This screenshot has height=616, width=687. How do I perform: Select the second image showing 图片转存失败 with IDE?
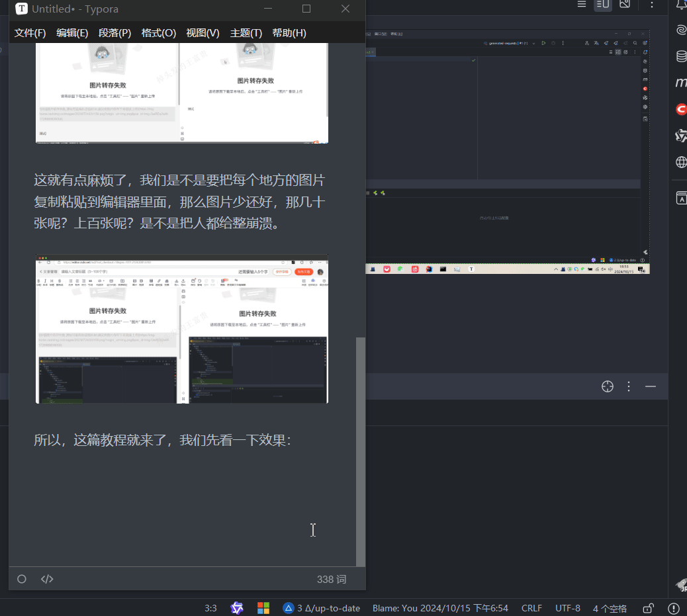182,329
